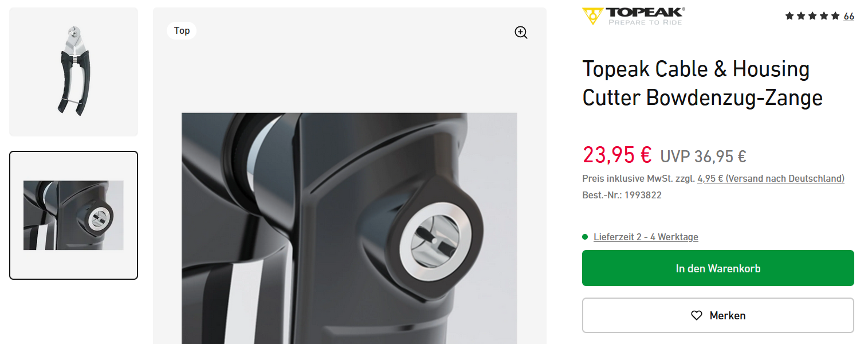
Task: Click the Best.-Nr. 1993822 text
Action: click(622, 195)
